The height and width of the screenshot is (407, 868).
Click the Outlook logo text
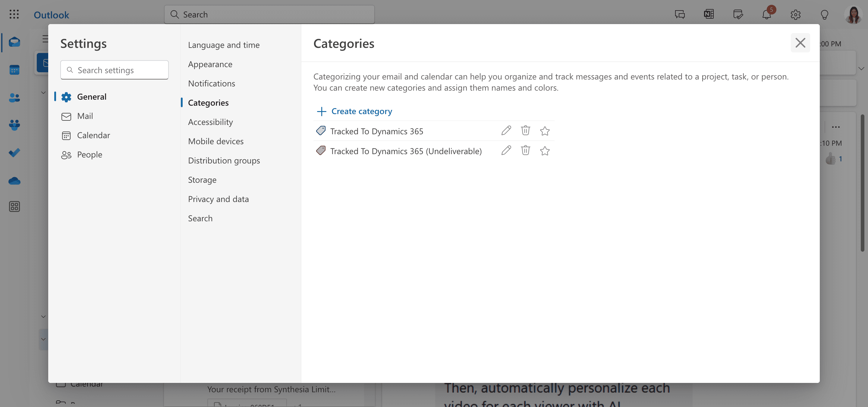pos(51,15)
